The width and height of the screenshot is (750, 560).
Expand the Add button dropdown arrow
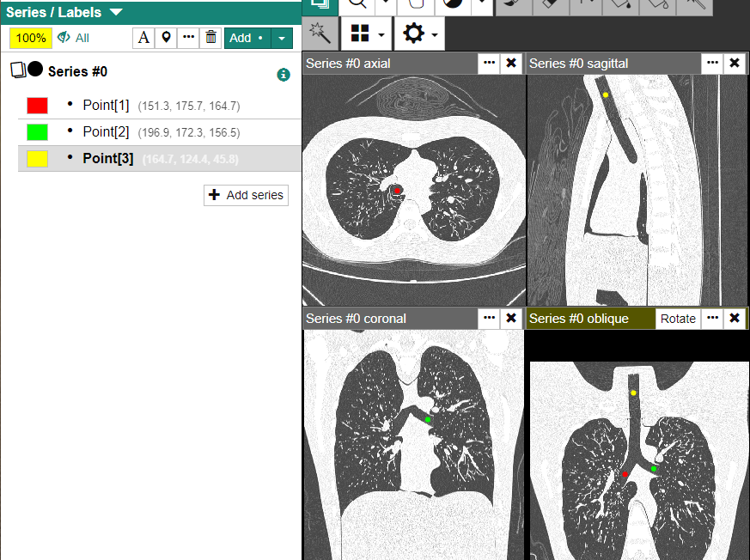pyautogui.click(x=284, y=38)
